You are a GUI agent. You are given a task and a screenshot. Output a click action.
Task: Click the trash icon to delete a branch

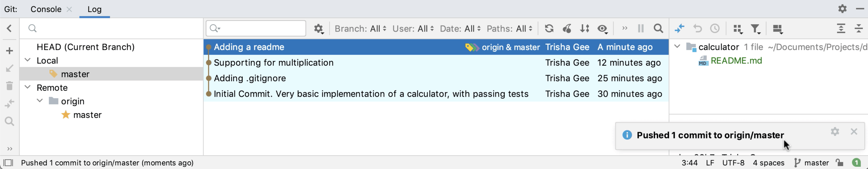[x=9, y=86]
